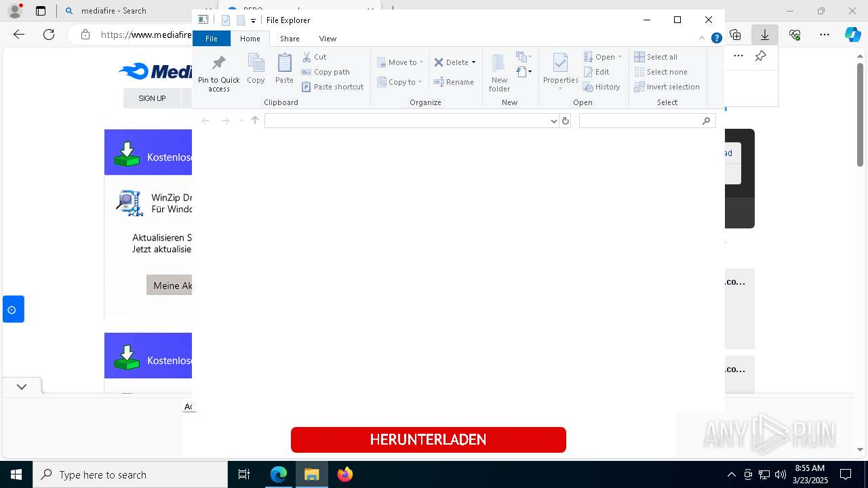Click Paste shortcut in ribbon
The image size is (868, 488).
[333, 87]
